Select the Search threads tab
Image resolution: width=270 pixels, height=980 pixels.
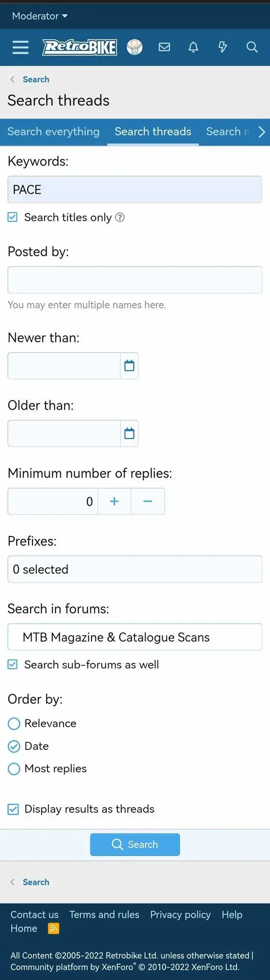click(153, 132)
